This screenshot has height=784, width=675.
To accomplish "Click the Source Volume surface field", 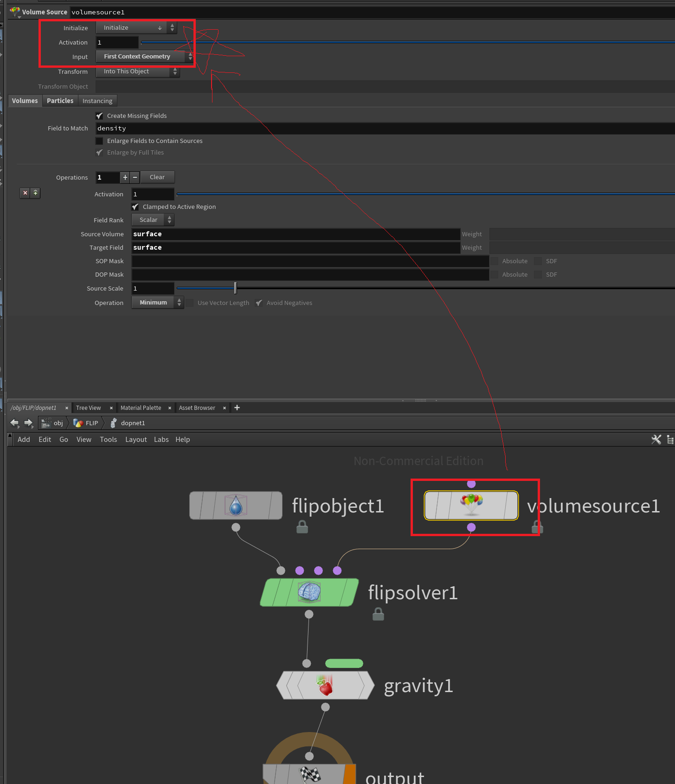I will click(x=296, y=234).
